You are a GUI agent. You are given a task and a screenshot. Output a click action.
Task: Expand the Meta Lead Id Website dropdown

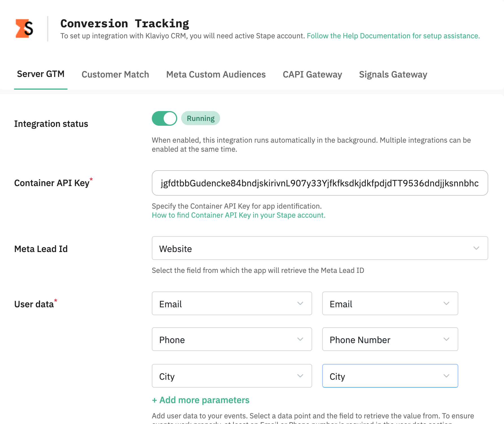tap(320, 248)
